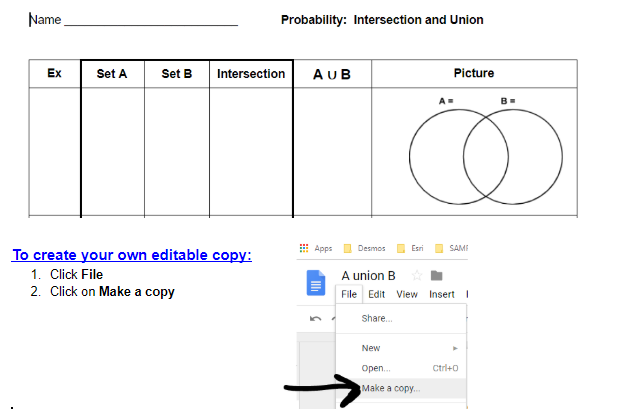Click the 'A union B' document title
The height and width of the screenshot is (409, 617).
click(x=368, y=276)
